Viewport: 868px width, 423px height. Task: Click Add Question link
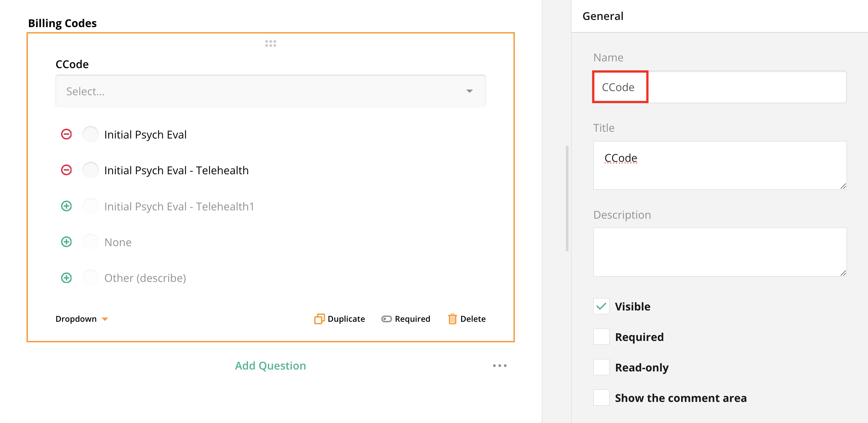tap(270, 366)
